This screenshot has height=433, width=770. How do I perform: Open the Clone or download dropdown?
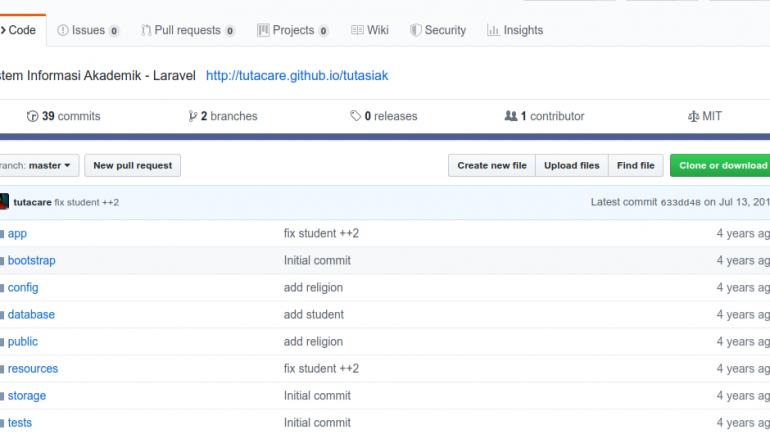(720, 165)
